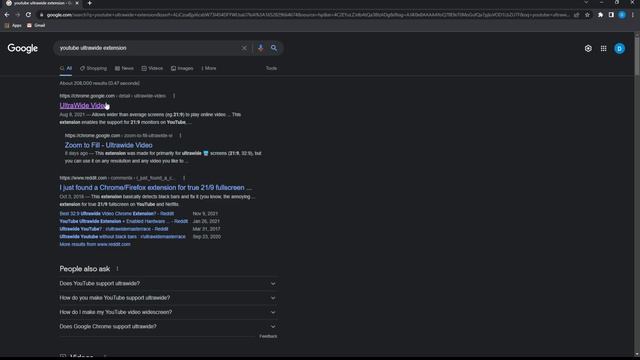Open Ultrawide Youtube without black bars link
This screenshot has width=640, height=360.
[122, 236]
